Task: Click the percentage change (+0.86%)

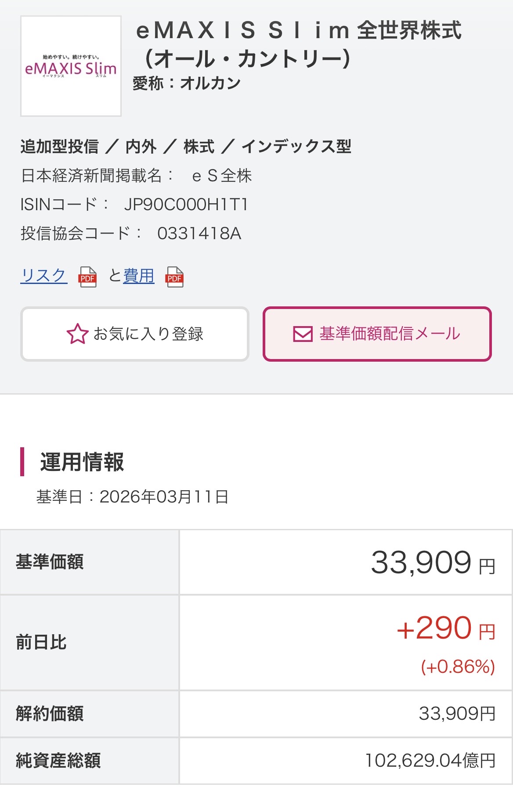Action: click(x=458, y=667)
